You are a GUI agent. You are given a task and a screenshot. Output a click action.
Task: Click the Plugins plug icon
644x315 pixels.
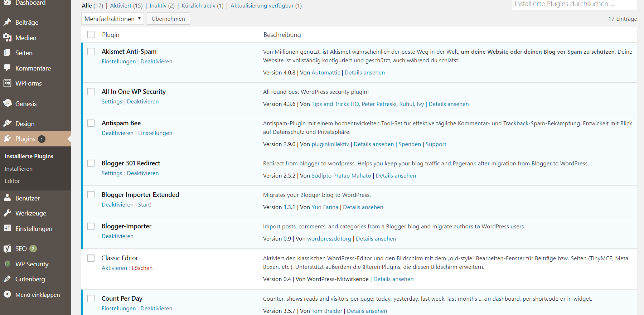7,139
